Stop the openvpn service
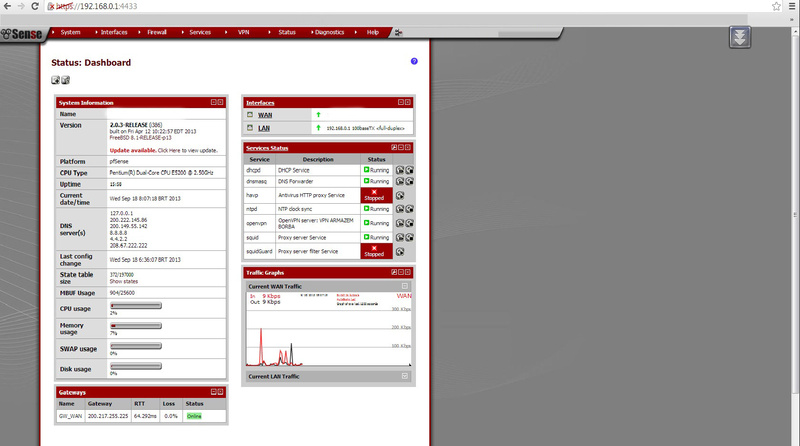Screen dimensions: 800x446 click(x=409, y=223)
